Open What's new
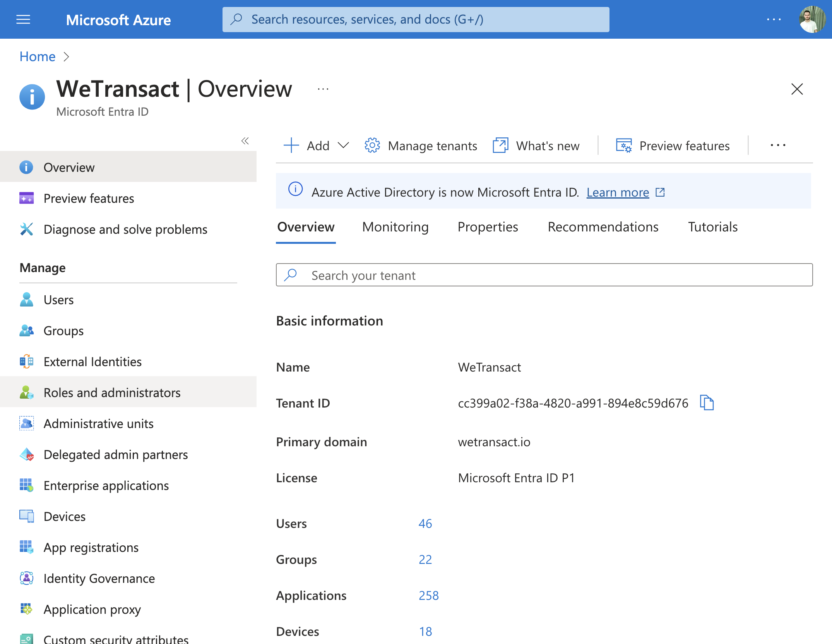The width and height of the screenshot is (832, 644). click(x=536, y=146)
